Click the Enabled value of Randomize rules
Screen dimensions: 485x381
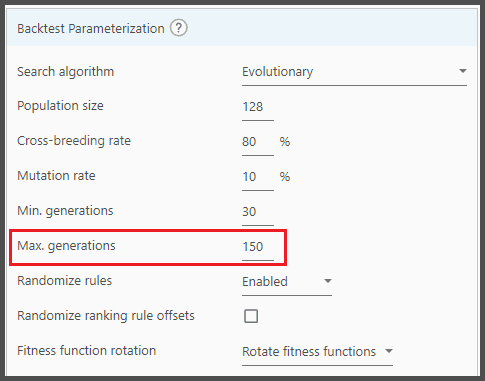[265, 282]
